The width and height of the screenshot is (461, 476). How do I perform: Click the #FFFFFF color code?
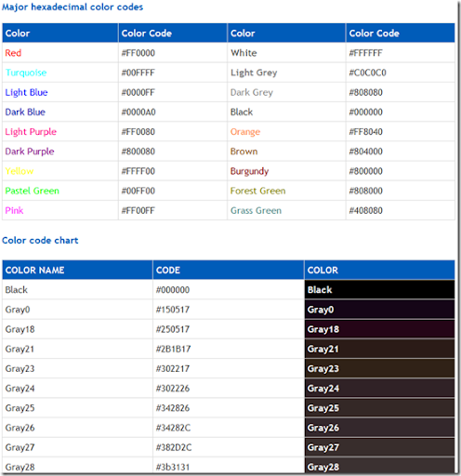click(366, 53)
